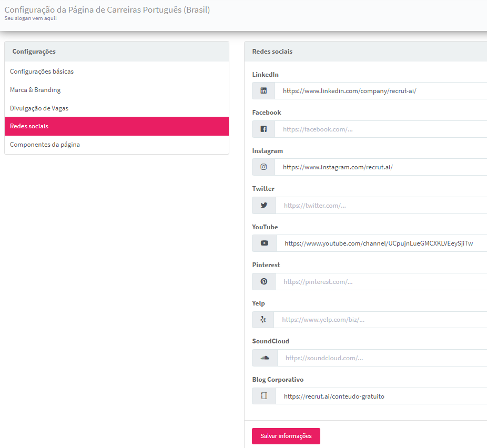Screen dimensions: 487x448
Task: Open Configurações básicas section
Action: 117,72
